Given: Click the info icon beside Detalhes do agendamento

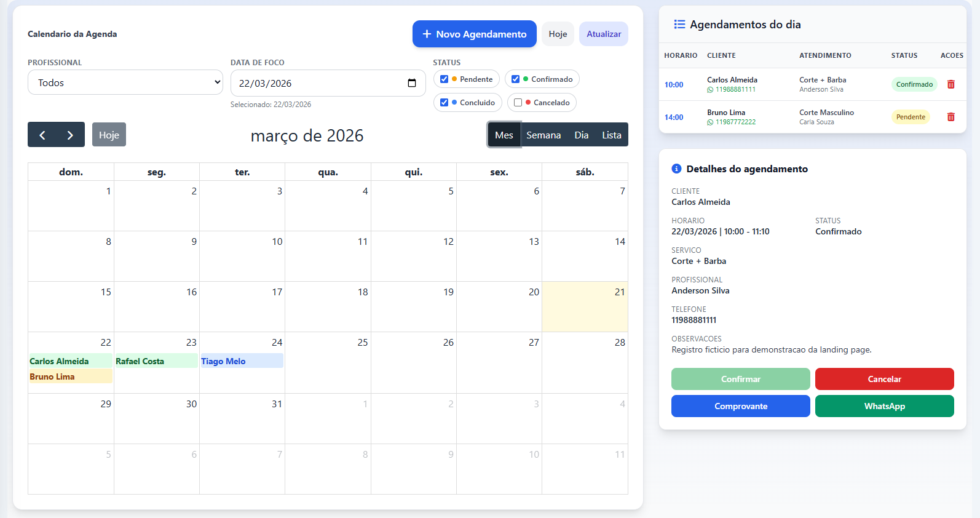Looking at the screenshot, I should coord(676,169).
